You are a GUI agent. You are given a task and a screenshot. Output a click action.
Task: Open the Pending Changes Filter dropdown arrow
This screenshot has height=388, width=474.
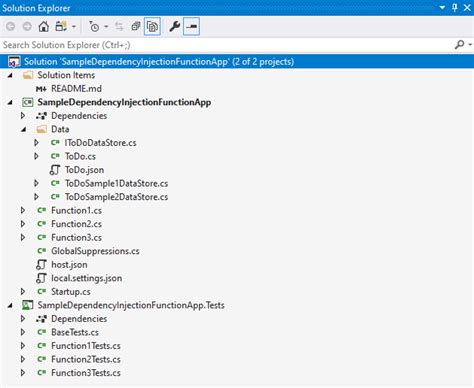coord(106,27)
